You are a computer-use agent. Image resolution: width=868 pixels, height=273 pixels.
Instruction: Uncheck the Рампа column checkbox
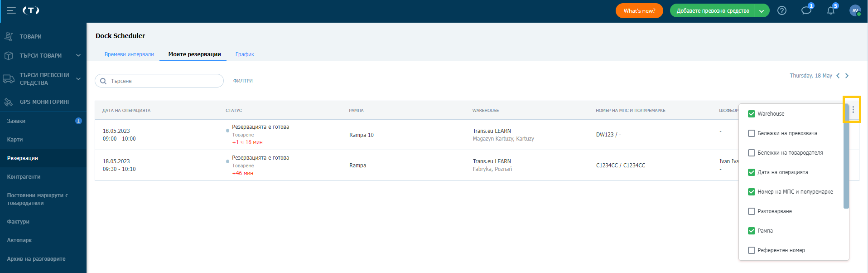click(x=752, y=231)
